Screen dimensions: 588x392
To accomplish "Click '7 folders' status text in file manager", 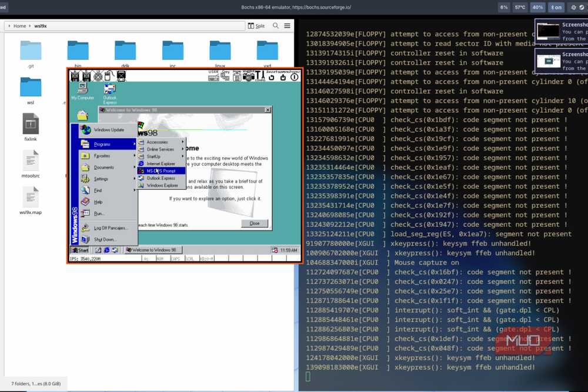I will [x=36, y=383].
